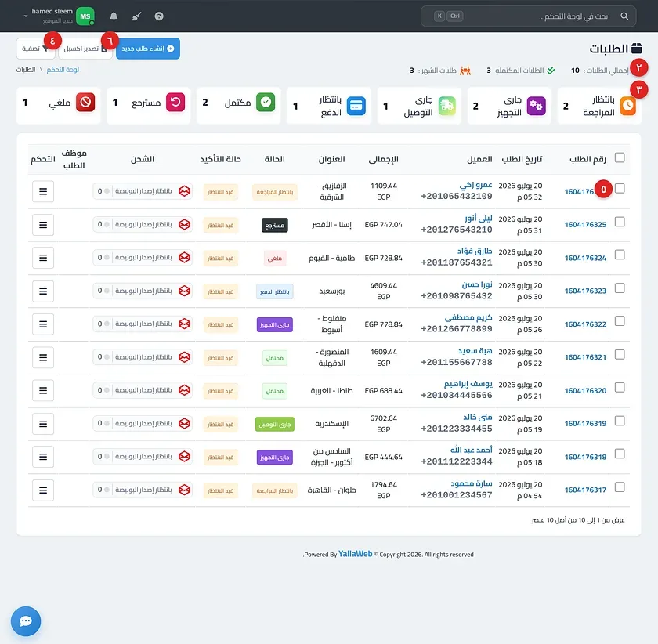Click shipping carrier icon in عمرو زكي row
Screen dimensions: 658x644
(185, 191)
